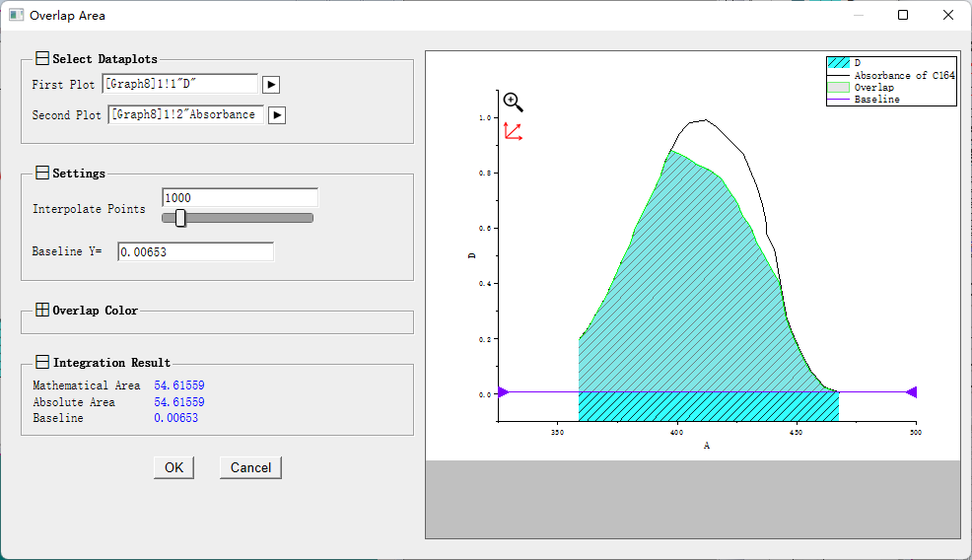Viewport: 972px width, 560px height.
Task: Click the gray Overlap legend swatch
Action: click(x=838, y=88)
